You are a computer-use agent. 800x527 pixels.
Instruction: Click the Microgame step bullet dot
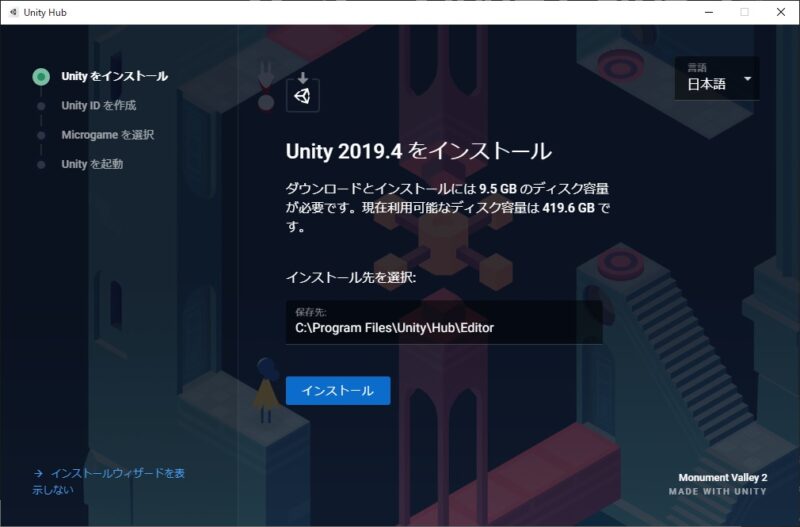41,135
